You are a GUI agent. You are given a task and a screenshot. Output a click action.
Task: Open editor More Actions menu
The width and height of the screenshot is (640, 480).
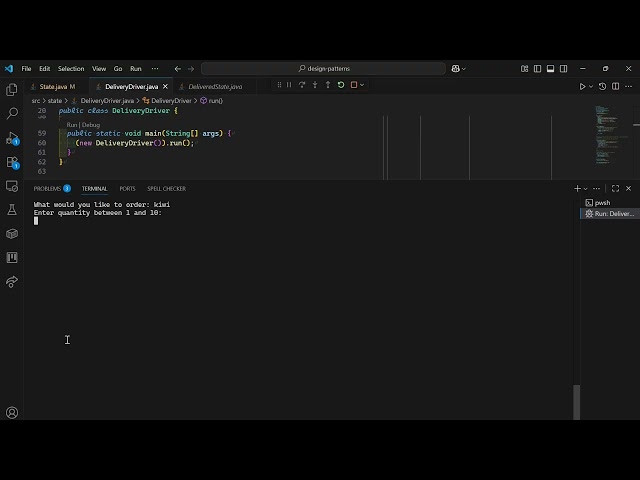(629, 87)
